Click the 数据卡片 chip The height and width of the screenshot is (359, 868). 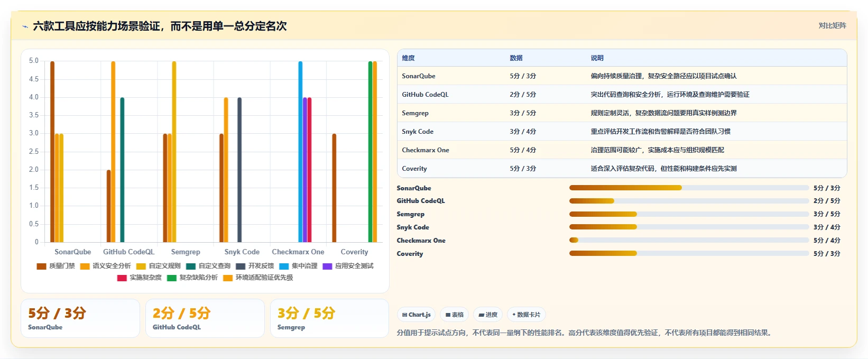(x=526, y=315)
